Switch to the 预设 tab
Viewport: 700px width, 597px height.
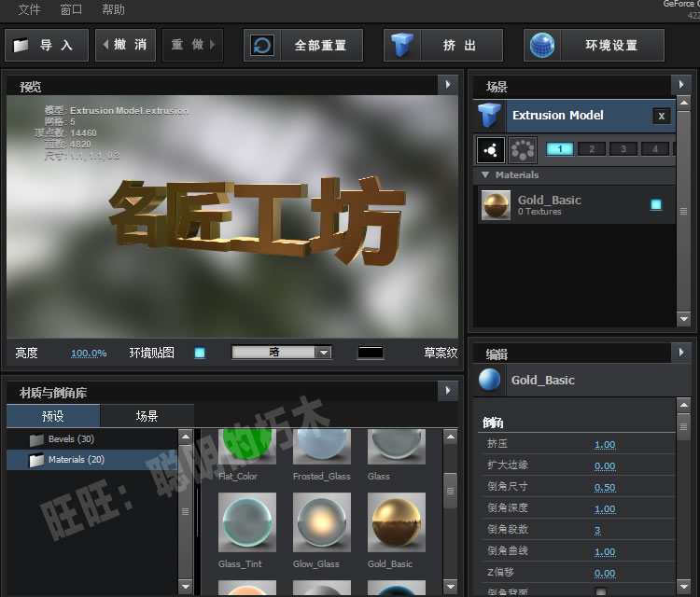click(x=53, y=416)
